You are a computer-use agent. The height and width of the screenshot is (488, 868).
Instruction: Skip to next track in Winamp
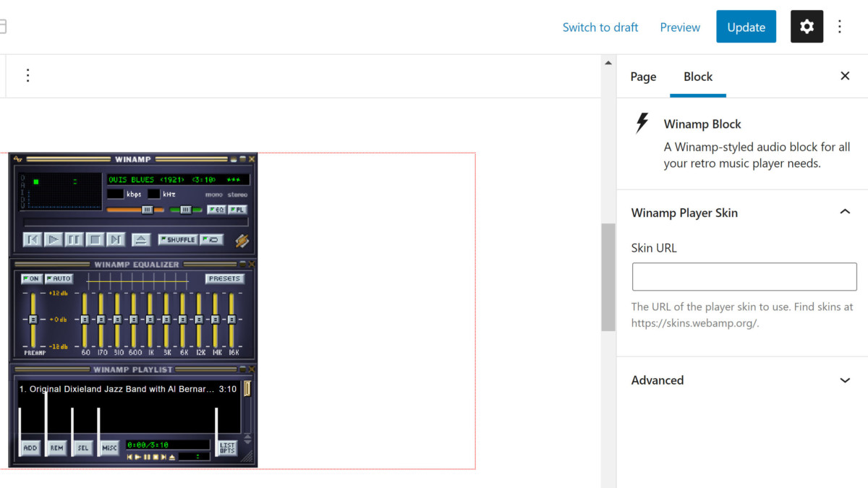coord(116,239)
